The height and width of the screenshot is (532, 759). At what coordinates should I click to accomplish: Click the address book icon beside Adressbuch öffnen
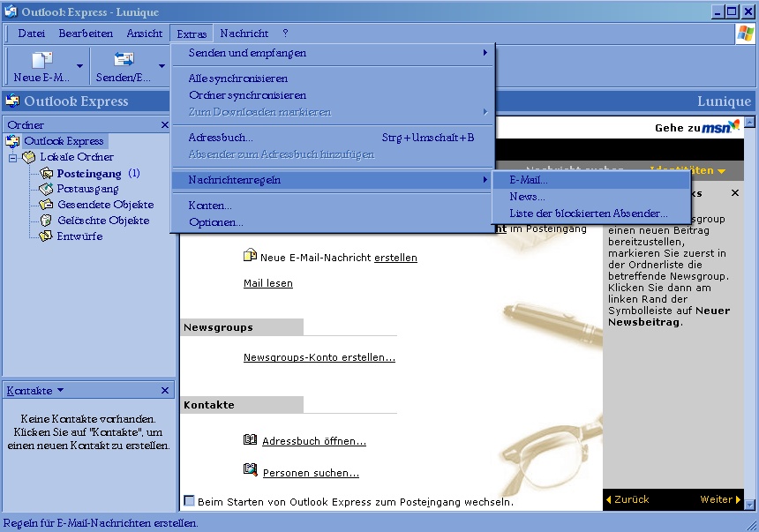[x=250, y=439]
